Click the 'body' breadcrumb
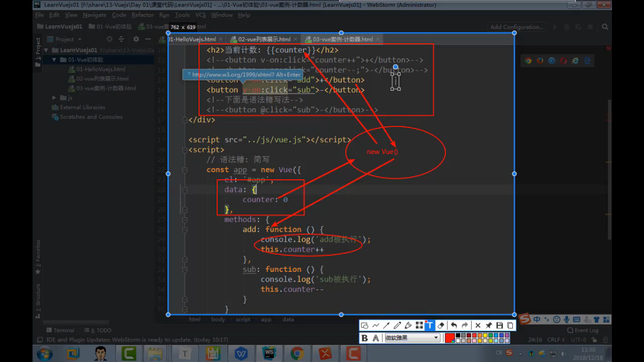 (x=218, y=320)
